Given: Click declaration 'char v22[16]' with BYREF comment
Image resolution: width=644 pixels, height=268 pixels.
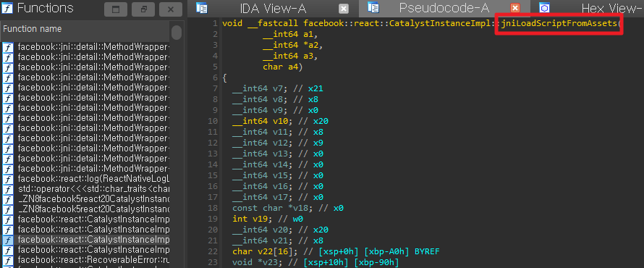Looking at the screenshot, I should coord(336,251).
